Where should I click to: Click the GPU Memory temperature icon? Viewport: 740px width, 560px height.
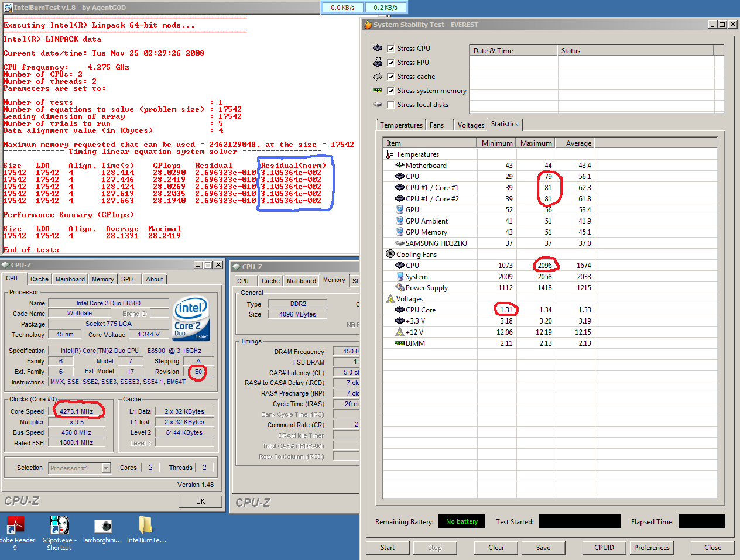tap(400, 232)
